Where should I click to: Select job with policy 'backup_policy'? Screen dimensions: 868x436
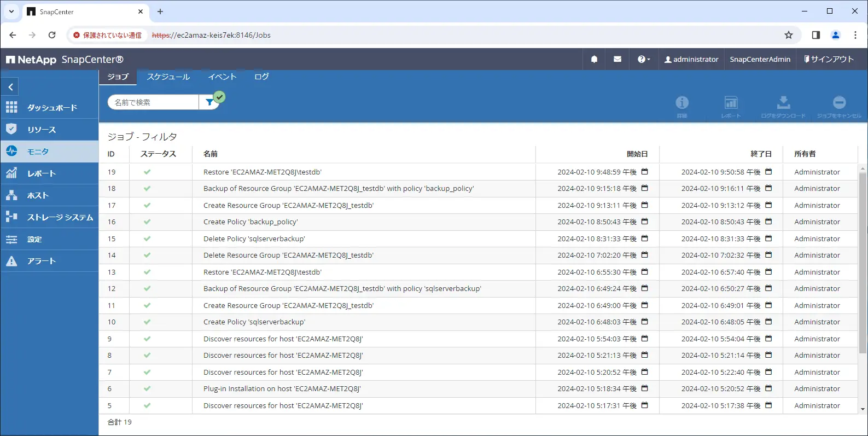(478, 189)
